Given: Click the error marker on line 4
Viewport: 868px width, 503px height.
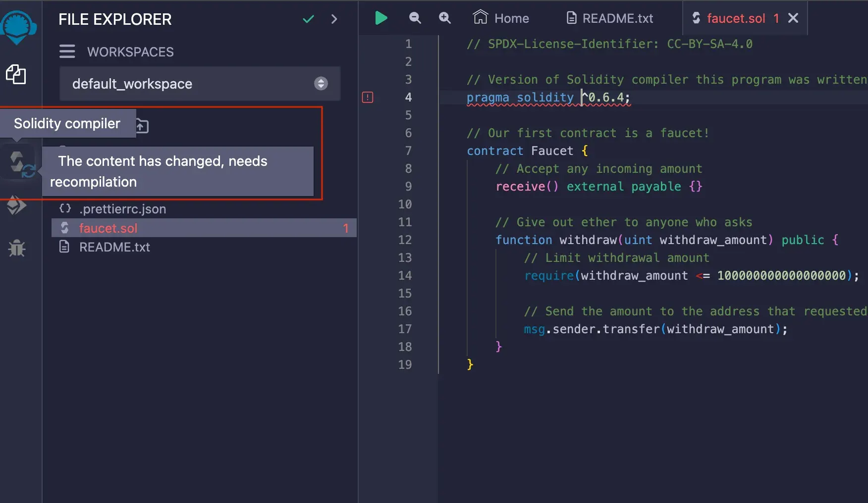Looking at the screenshot, I should (368, 98).
